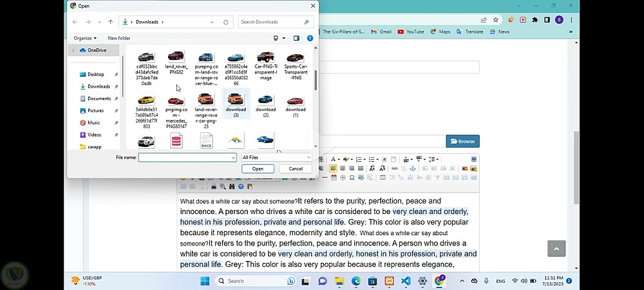Open Visual Studio Code from taskbar
Viewport: 644px width, 290px height.
click(406, 281)
